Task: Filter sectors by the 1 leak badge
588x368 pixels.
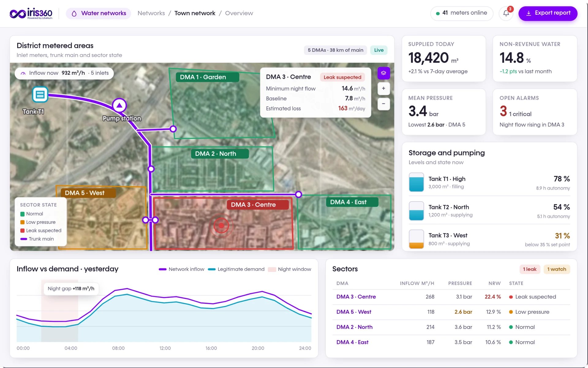Action: click(x=530, y=269)
